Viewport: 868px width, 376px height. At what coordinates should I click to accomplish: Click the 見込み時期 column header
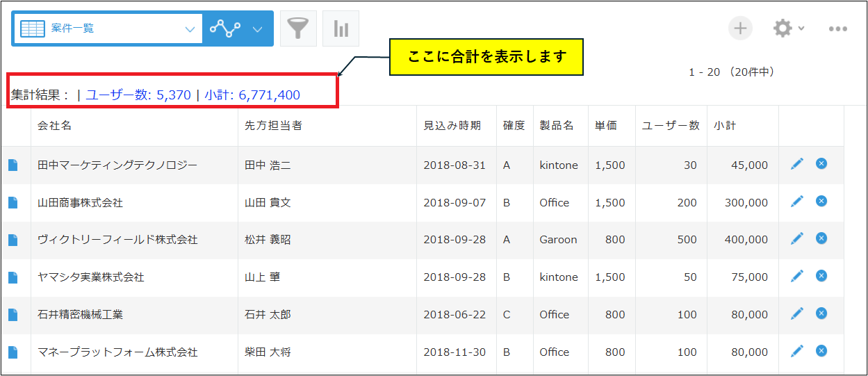point(452,126)
